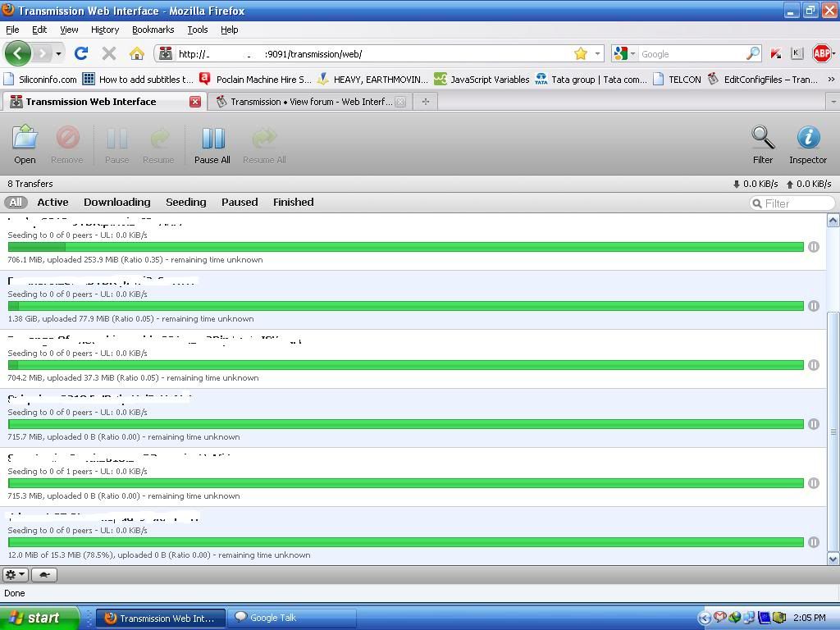Open Tata group bookmark

click(591, 80)
